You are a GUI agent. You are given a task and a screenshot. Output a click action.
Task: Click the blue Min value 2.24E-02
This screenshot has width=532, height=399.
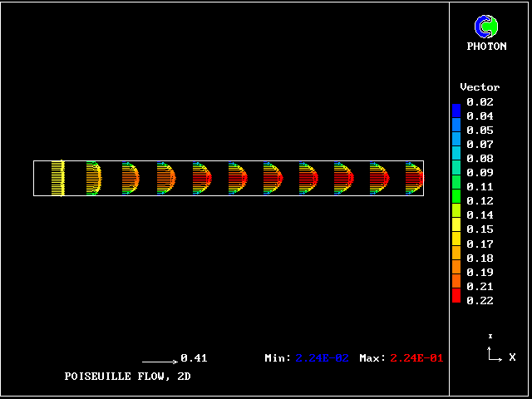tap(323, 358)
